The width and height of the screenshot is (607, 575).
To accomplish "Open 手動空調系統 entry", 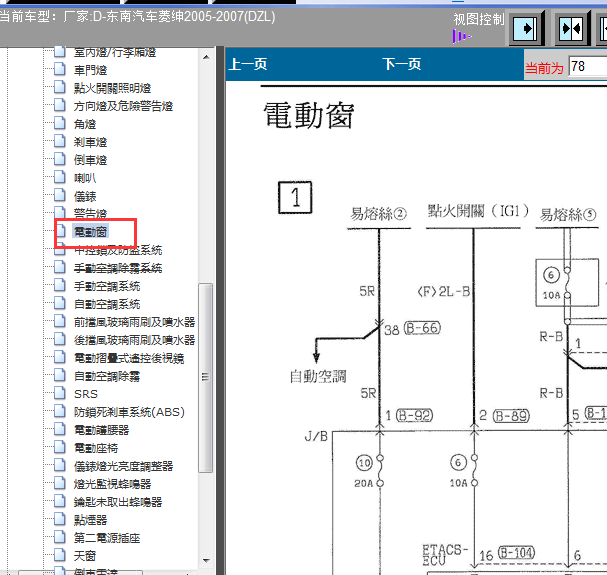I will 107,286.
